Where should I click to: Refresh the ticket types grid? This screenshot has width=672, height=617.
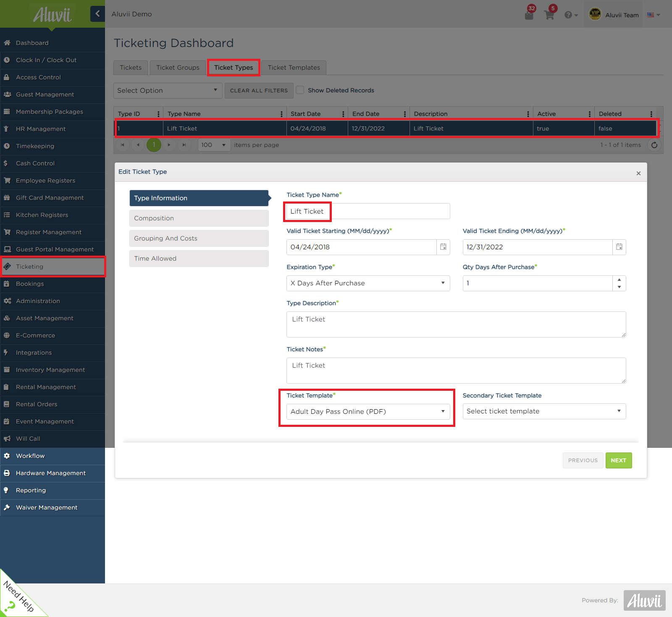[654, 145]
